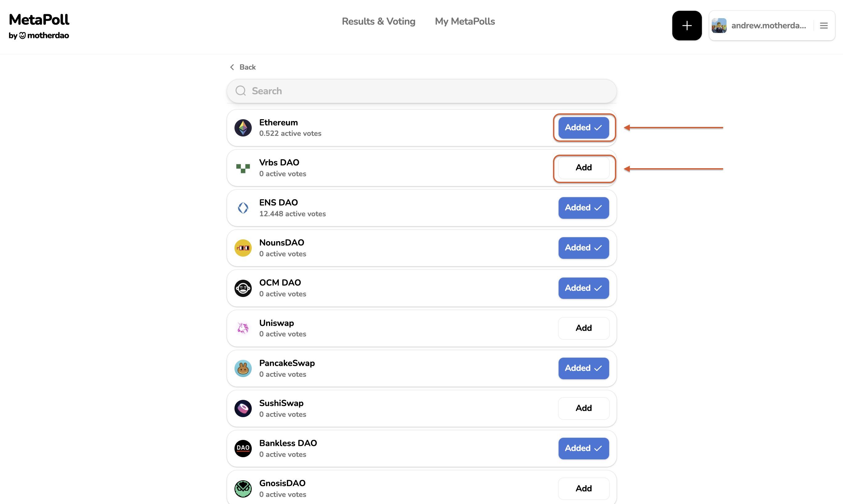The height and width of the screenshot is (504, 843).
Task: Click the user avatar picture
Action: [719, 26]
